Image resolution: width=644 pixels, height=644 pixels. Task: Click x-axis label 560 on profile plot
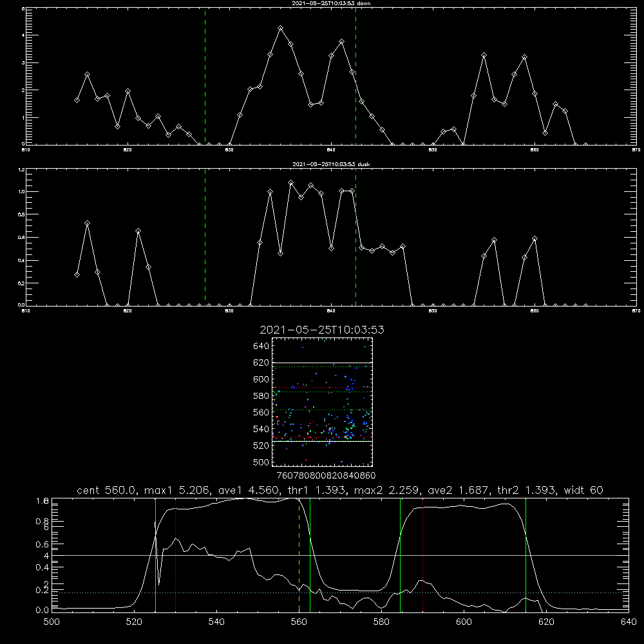click(299, 622)
